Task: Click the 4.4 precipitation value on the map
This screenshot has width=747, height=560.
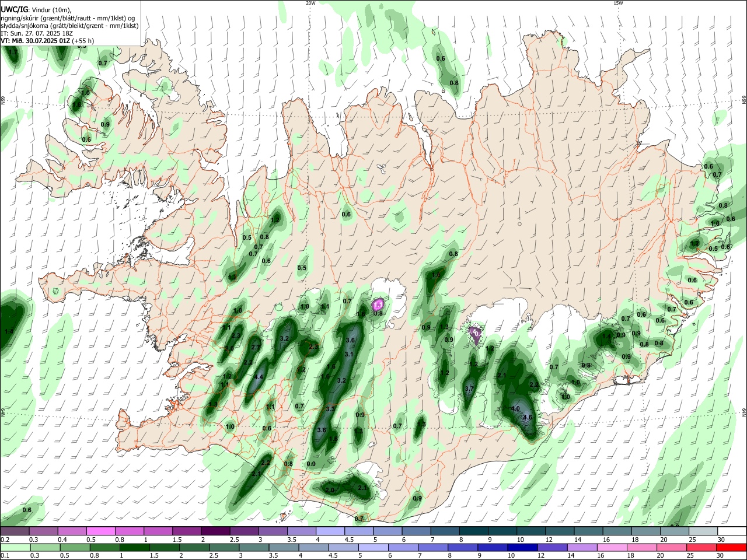Action: (x=259, y=377)
